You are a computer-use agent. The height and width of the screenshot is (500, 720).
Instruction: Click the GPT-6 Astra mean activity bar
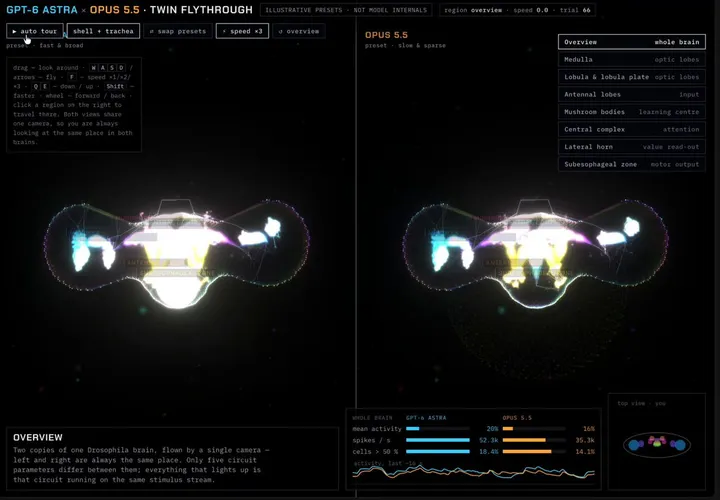[x=438, y=429]
